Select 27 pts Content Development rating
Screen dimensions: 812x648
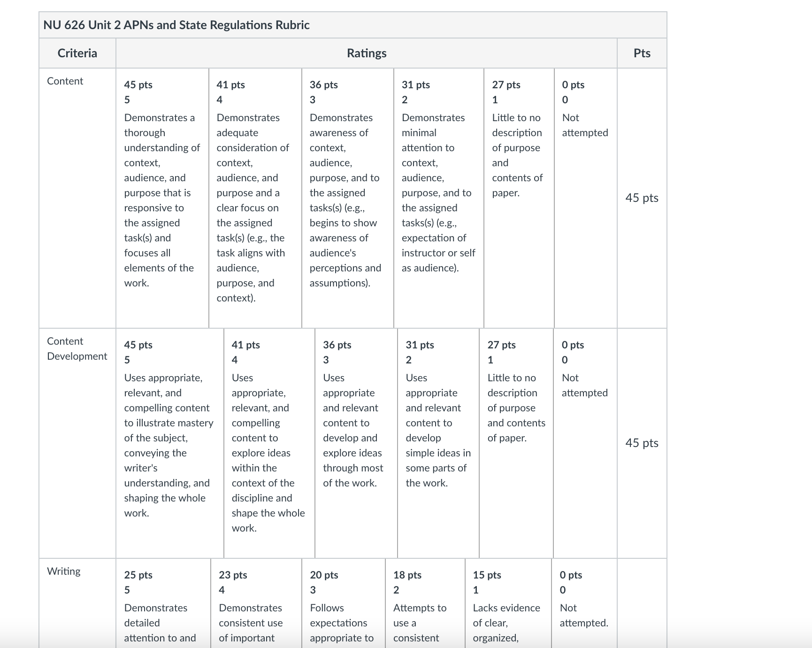click(x=516, y=443)
